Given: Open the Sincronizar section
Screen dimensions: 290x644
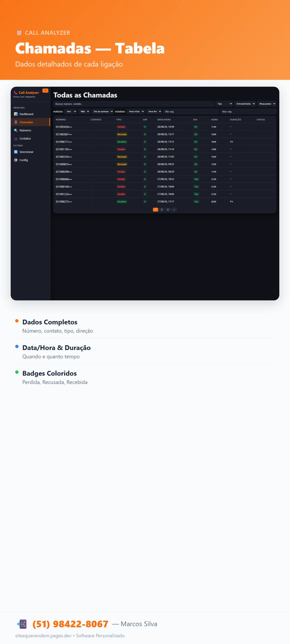Looking at the screenshot, I should [30, 152].
